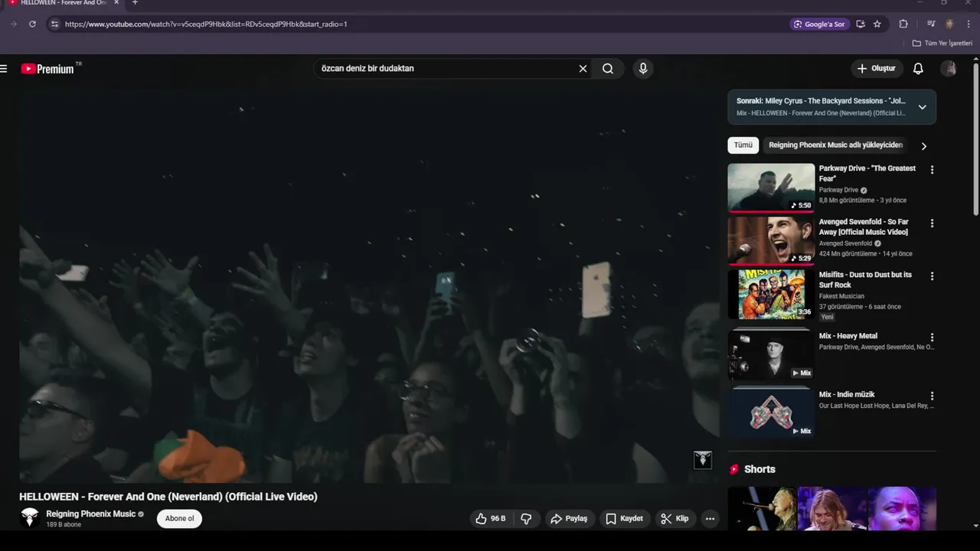Open the 'Sonraki: Miley Cyrus - The Backyard Sessions' text
980x551 pixels.
[x=821, y=101]
